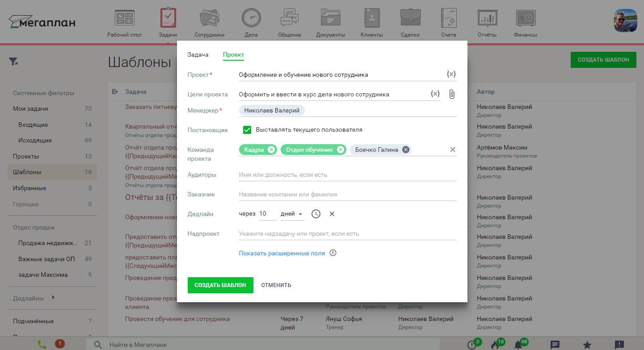Open notifications bell icon in bottom bar
The image size is (644, 350).
pos(518,345)
